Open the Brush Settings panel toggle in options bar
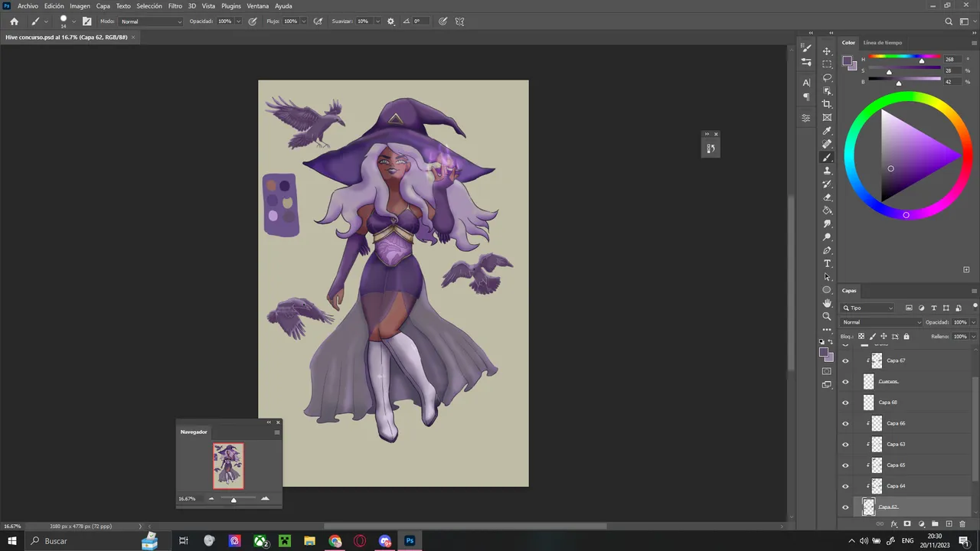The image size is (980, 551). tap(87, 21)
